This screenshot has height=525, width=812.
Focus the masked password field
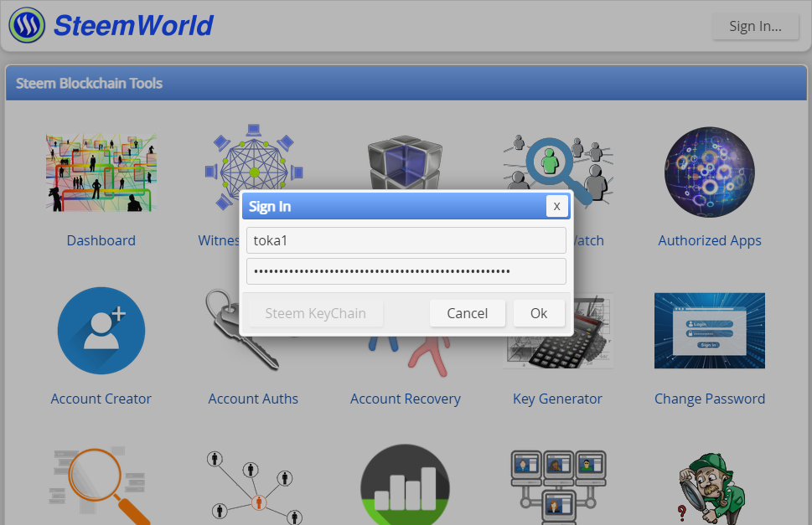[406, 271]
